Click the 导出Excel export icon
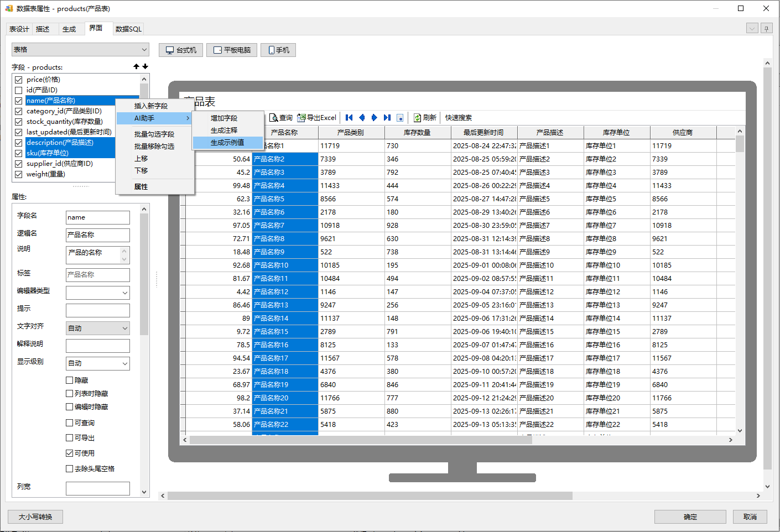The image size is (780, 532). (x=301, y=118)
